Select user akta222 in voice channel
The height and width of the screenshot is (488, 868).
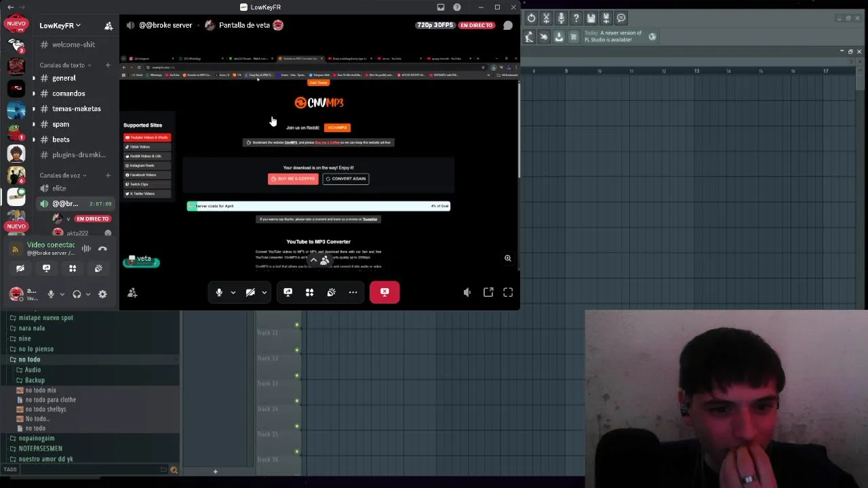pos(77,233)
